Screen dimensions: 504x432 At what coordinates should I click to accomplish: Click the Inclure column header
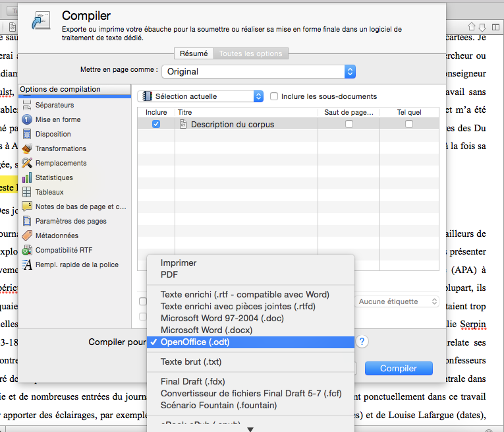pyautogui.click(x=156, y=112)
